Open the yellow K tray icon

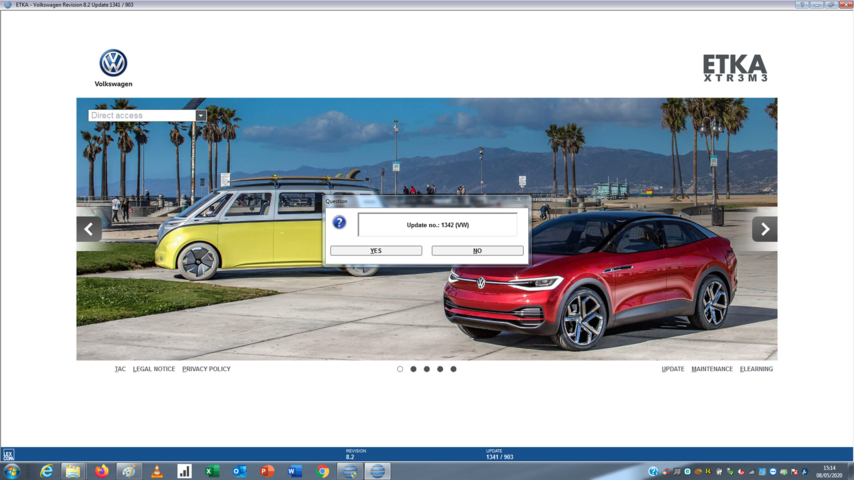tap(709, 472)
